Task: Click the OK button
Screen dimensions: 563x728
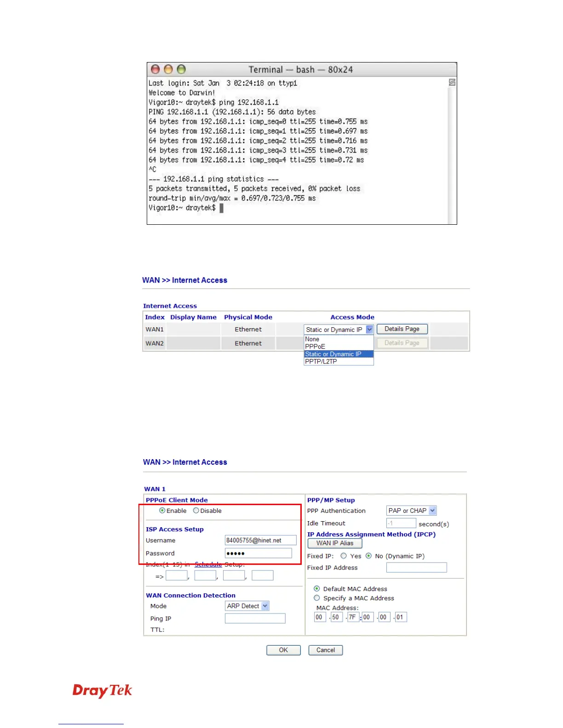Action: pos(283,650)
